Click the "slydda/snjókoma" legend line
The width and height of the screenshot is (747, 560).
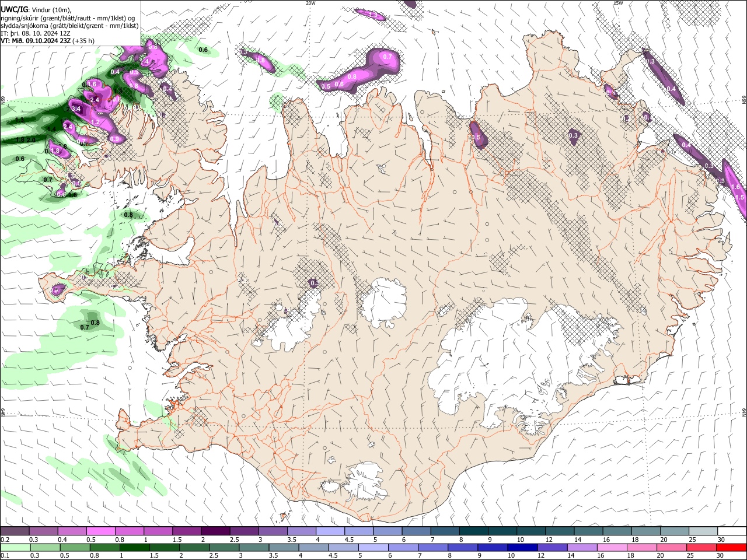point(69,26)
